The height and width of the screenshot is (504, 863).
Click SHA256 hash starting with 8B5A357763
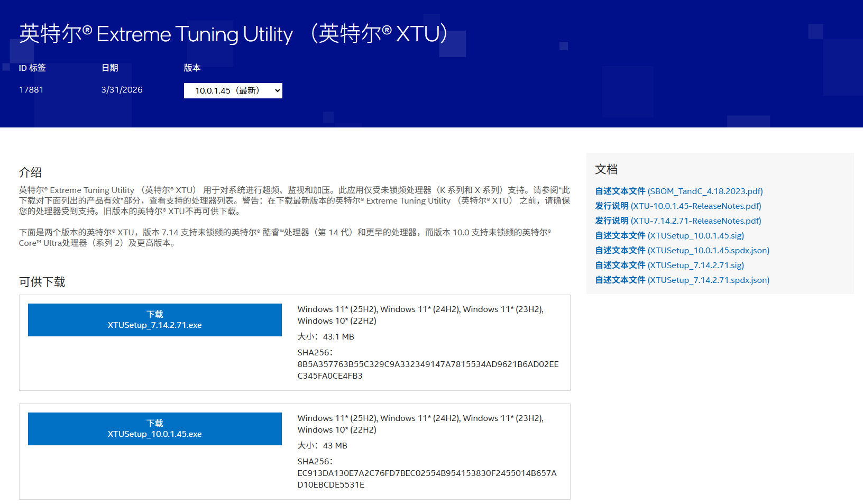(428, 370)
